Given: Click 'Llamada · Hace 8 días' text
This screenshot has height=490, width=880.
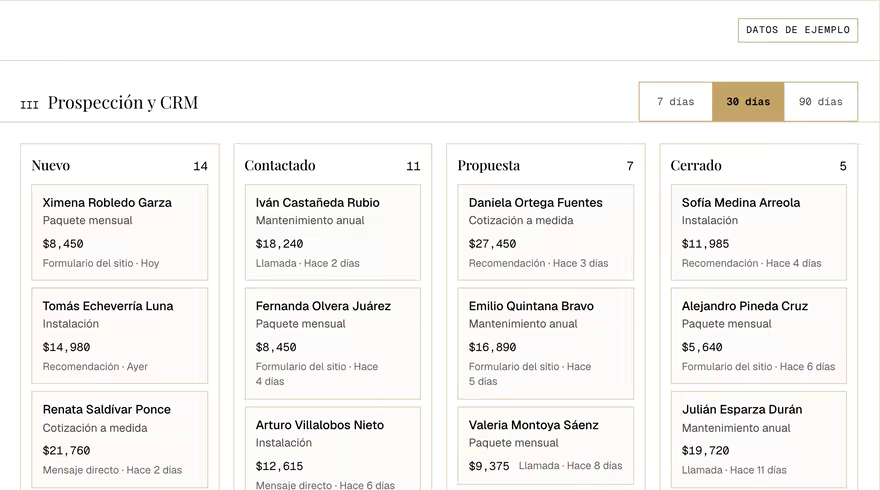Looking at the screenshot, I should click(x=570, y=466).
